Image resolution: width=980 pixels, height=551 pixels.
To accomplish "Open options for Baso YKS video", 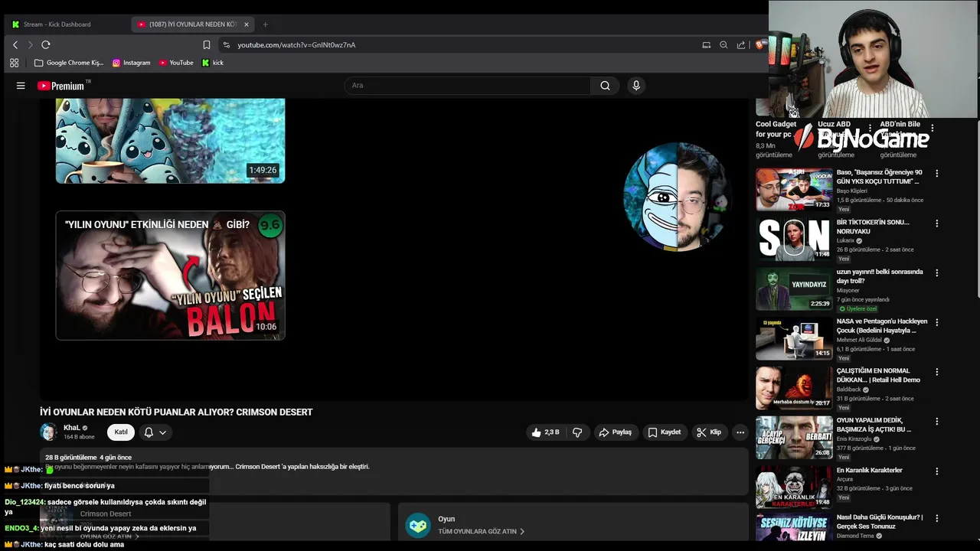I will click(x=936, y=174).
